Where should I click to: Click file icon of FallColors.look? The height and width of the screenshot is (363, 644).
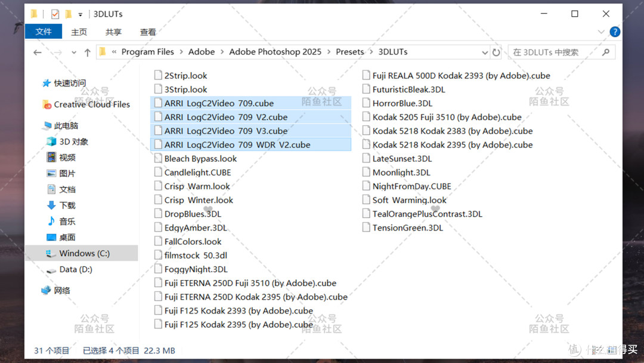click(158, 241)
